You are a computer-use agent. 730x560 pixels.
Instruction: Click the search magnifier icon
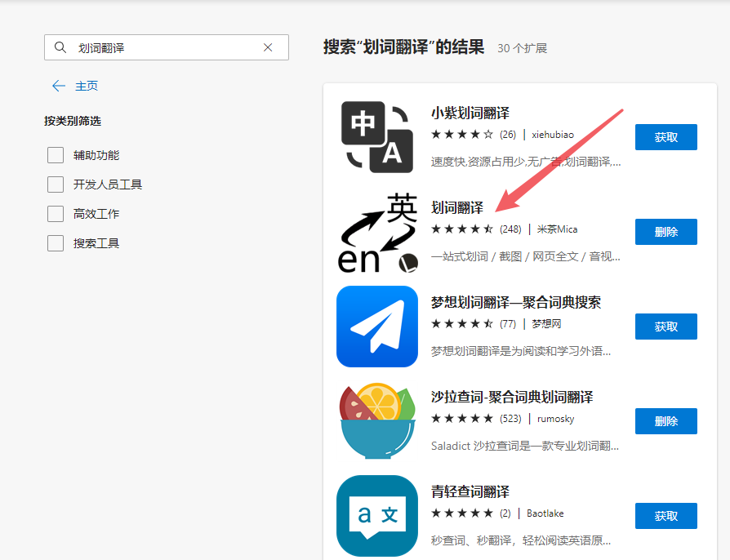tap(60, 47)
